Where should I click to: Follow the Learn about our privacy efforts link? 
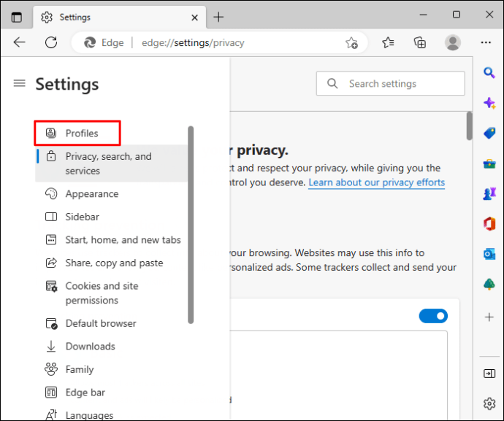376,182
